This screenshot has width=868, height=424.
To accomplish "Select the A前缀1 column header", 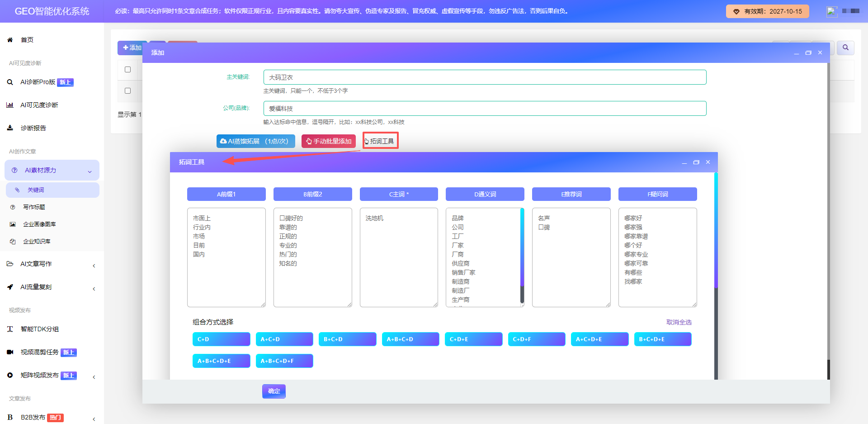I will point(226,194).
